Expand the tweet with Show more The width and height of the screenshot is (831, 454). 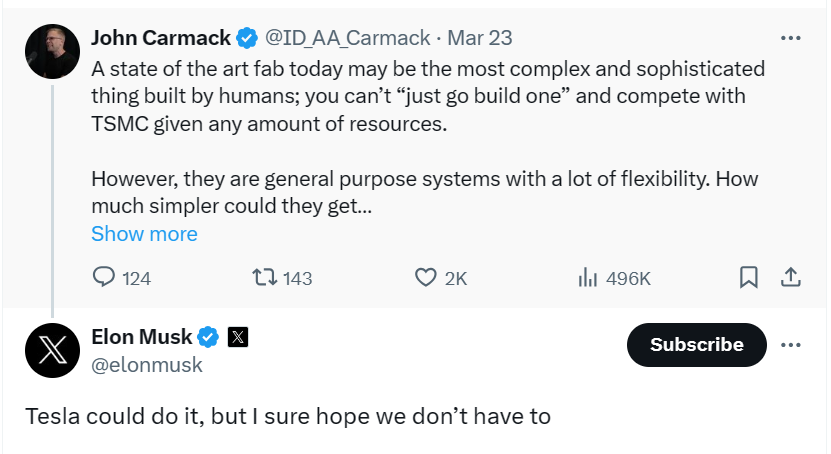tap(144, 234)
